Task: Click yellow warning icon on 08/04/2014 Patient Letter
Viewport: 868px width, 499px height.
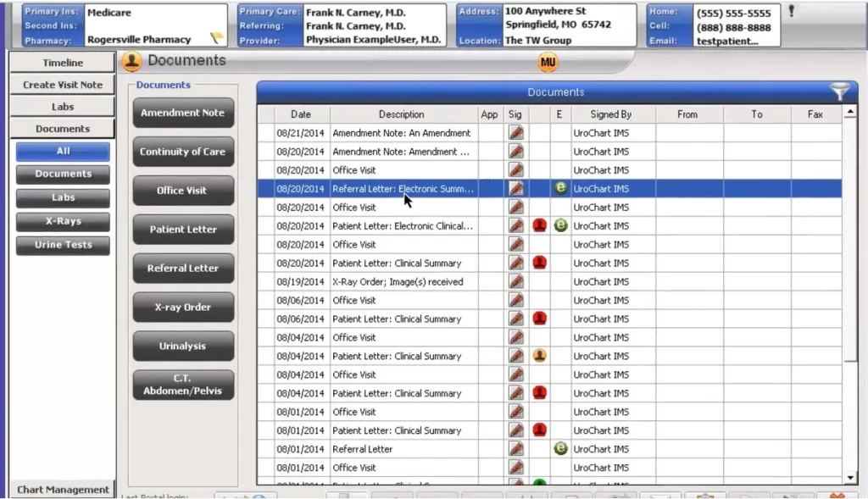Action: (540, 356)
